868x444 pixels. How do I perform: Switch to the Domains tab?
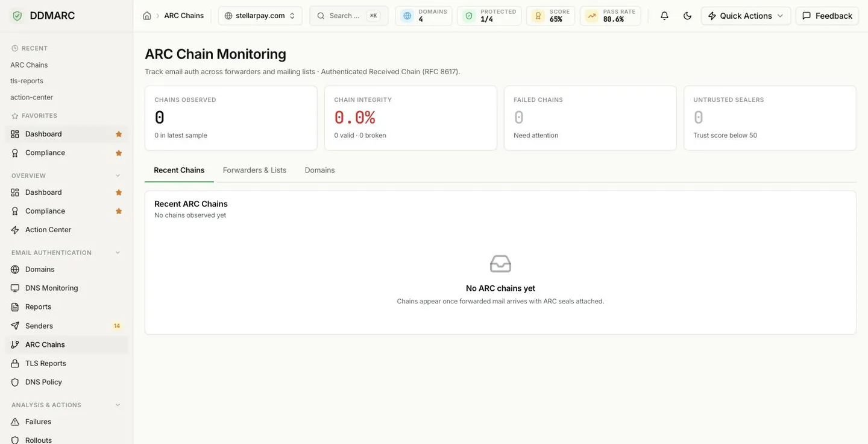tap(319, 170)
